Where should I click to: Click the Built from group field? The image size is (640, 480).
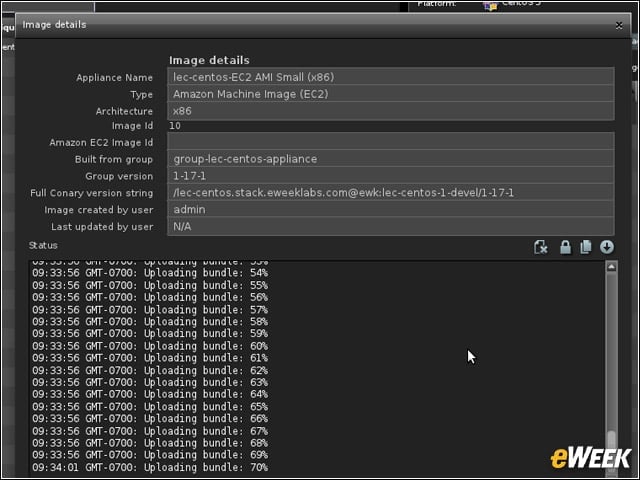(391, 159)
